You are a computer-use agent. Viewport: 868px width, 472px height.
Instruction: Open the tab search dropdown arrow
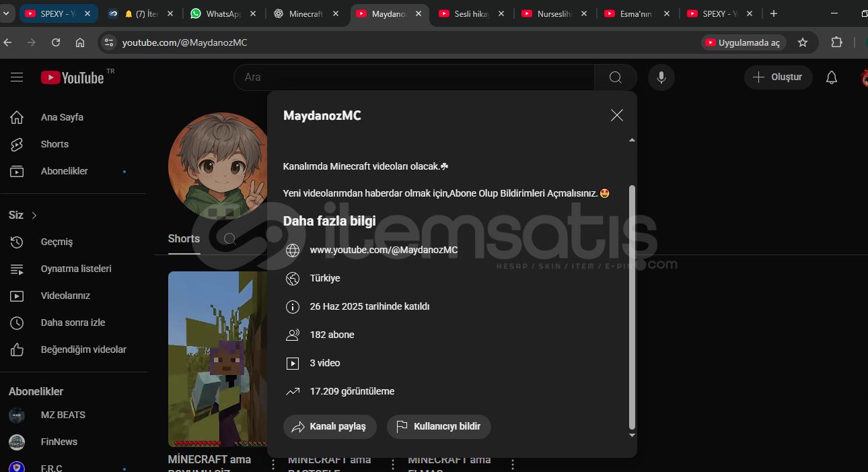point(7,13)
